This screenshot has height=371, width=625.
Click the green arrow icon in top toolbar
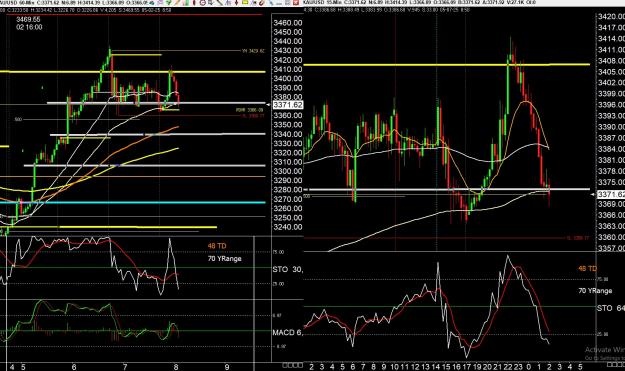pos(168,2)
